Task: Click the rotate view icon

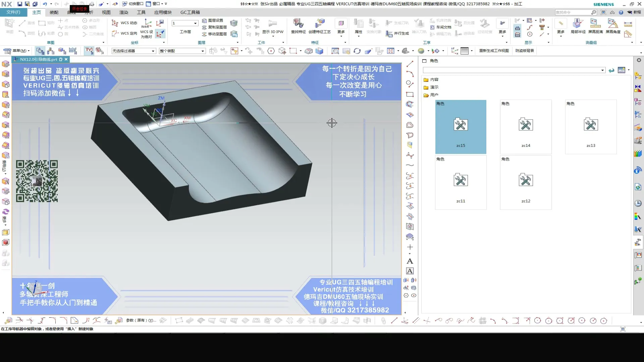Action: pos(357,51)
